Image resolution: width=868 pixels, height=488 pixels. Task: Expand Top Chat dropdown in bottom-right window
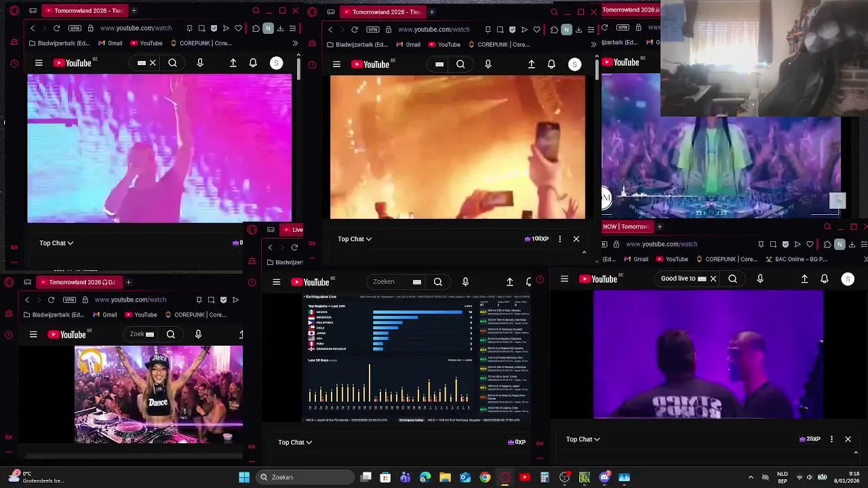click(583, 439)
